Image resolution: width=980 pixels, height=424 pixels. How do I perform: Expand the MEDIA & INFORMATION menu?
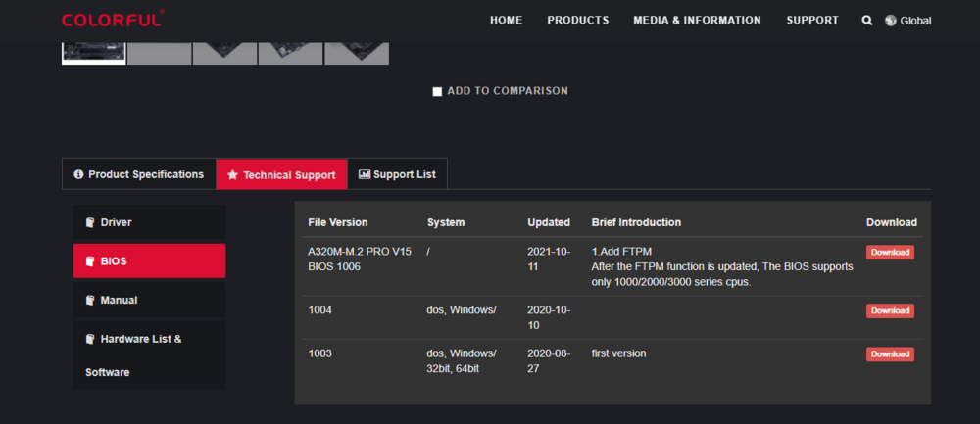697,20
